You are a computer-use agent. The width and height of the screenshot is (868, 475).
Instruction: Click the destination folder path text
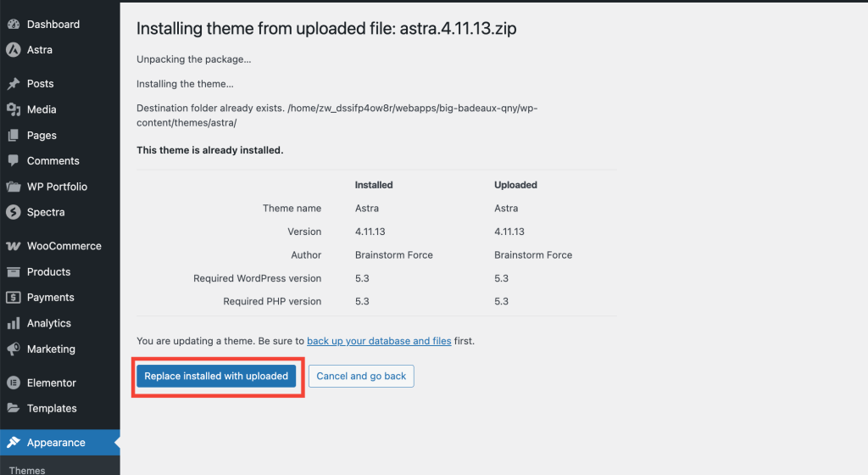pos(337,115)
